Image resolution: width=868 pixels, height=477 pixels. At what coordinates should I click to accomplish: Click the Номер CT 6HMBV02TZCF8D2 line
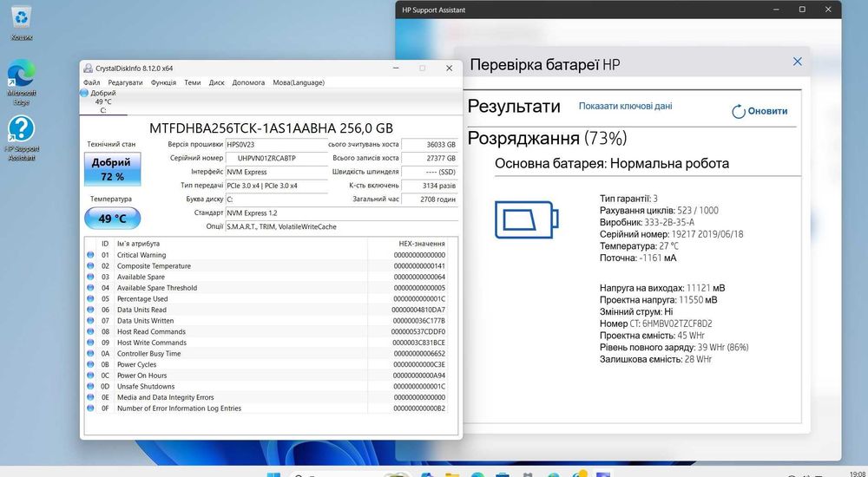(655, 323)
